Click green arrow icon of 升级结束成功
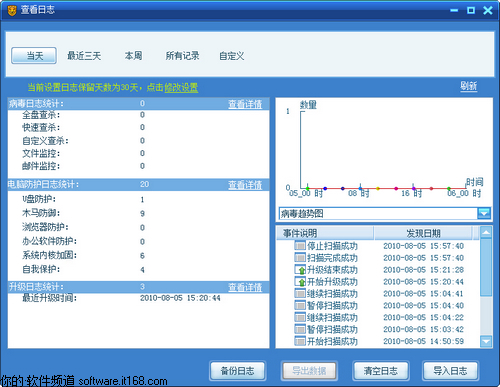The image size is (500, 387). (x=300, y=270)
